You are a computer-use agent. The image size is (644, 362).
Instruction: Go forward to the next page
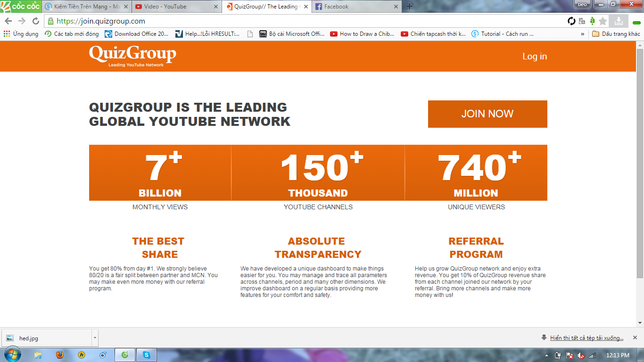click(x=22, y=21)
